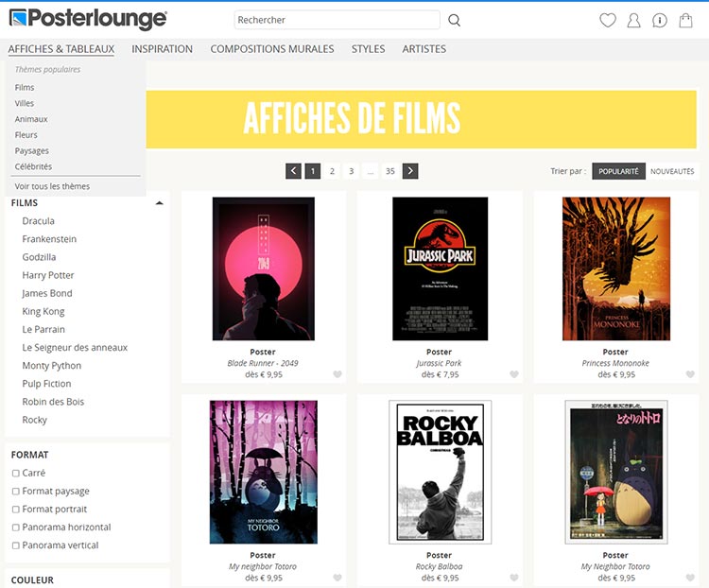
Task: Select Animaux in popular themes dropdown
Action: pos(31,119)
